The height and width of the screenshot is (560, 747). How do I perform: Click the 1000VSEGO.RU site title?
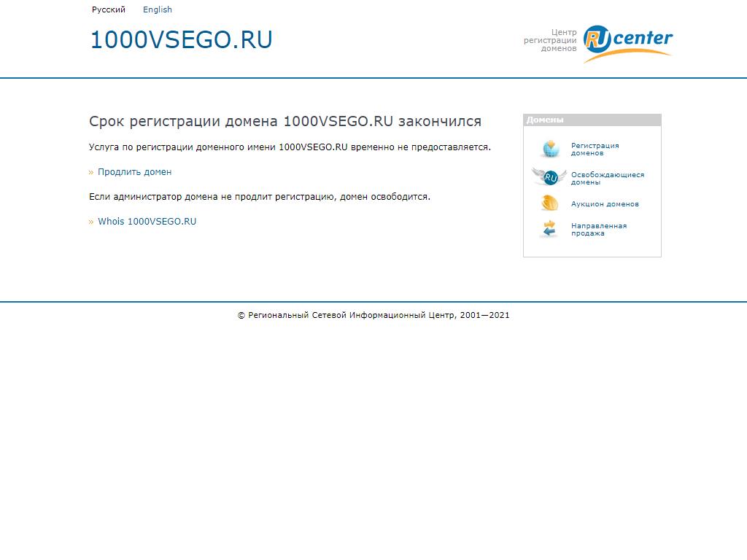tap(181, 40)
